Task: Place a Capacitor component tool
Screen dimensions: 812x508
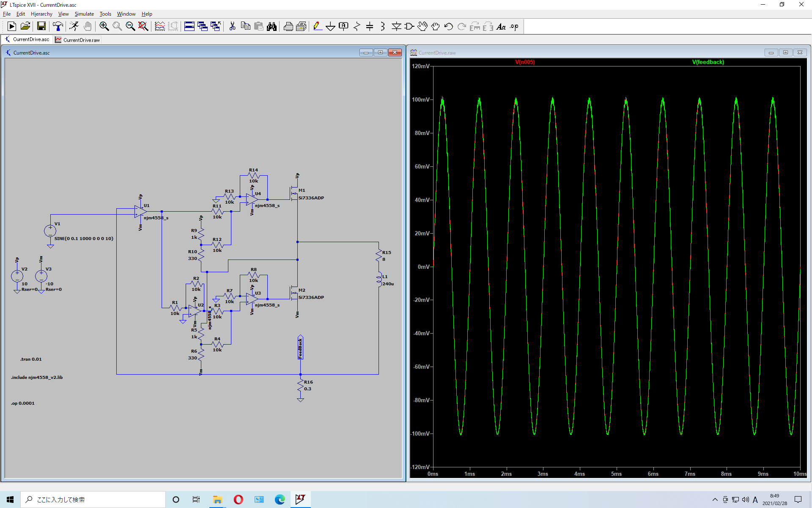Action: pos(370,27)
